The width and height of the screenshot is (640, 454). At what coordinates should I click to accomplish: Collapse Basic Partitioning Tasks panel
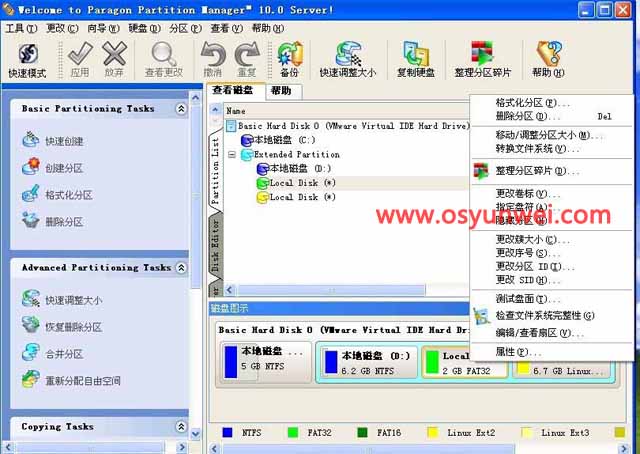tap(181, 109)
